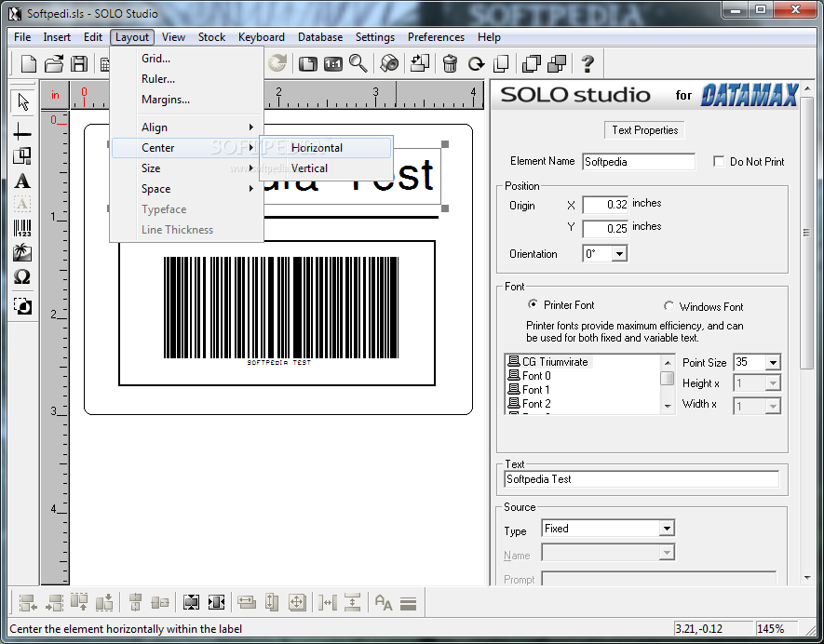Image resolution: width=824 pixels, height=644 pixels.
Task: Open help with the question mark icon
Action: click(588, 63)
